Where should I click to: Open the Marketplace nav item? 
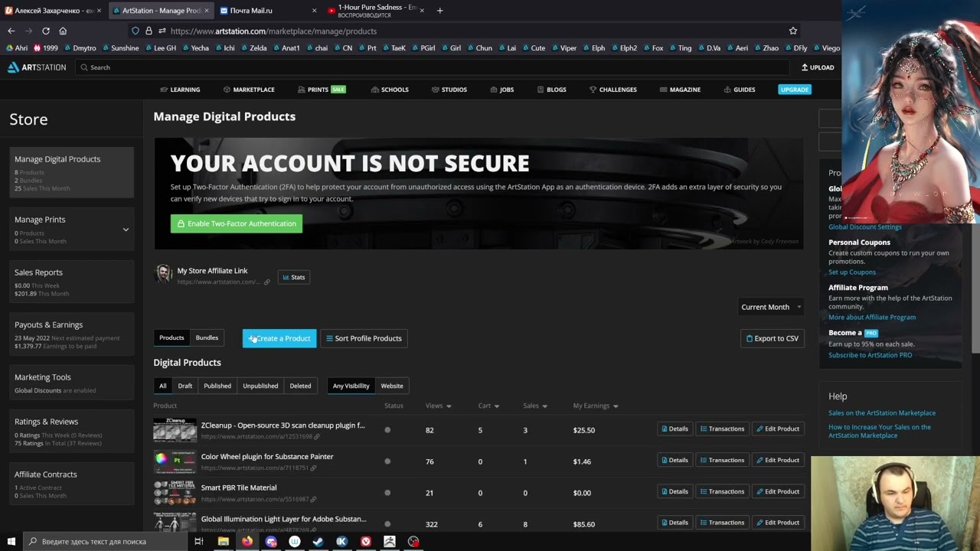(x=249, y=90)
